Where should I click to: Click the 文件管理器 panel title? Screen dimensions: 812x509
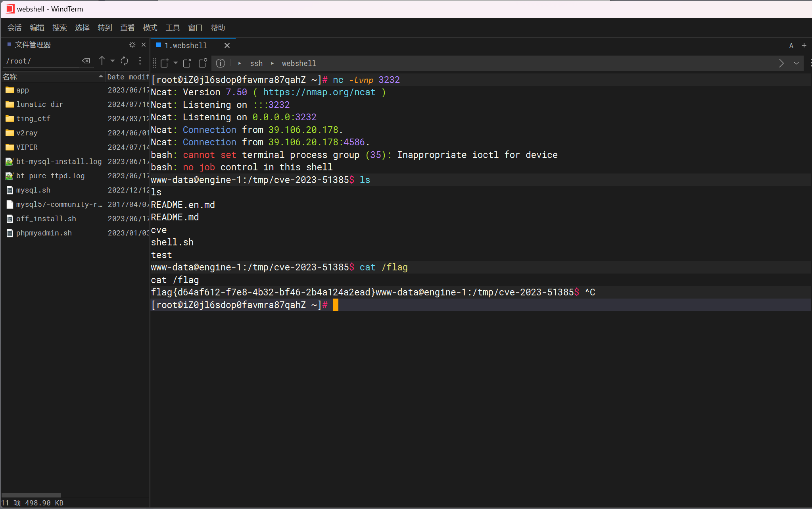pos(33,45)
